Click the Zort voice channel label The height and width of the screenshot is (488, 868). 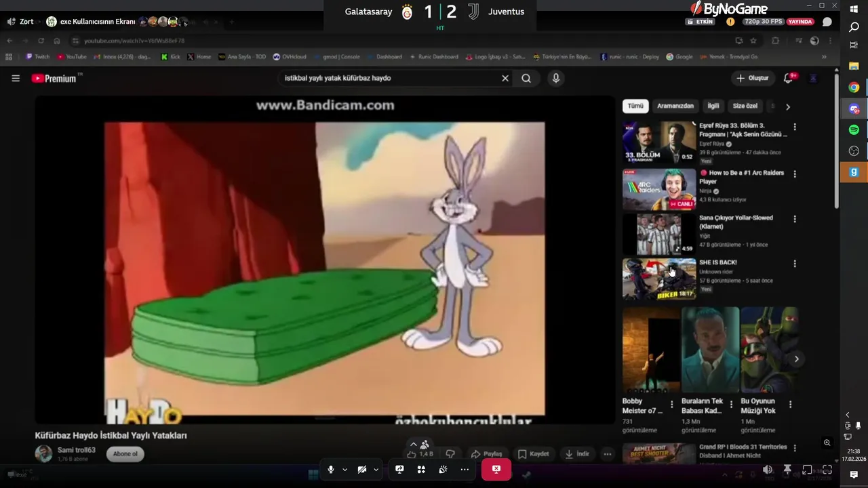point(26,22)
